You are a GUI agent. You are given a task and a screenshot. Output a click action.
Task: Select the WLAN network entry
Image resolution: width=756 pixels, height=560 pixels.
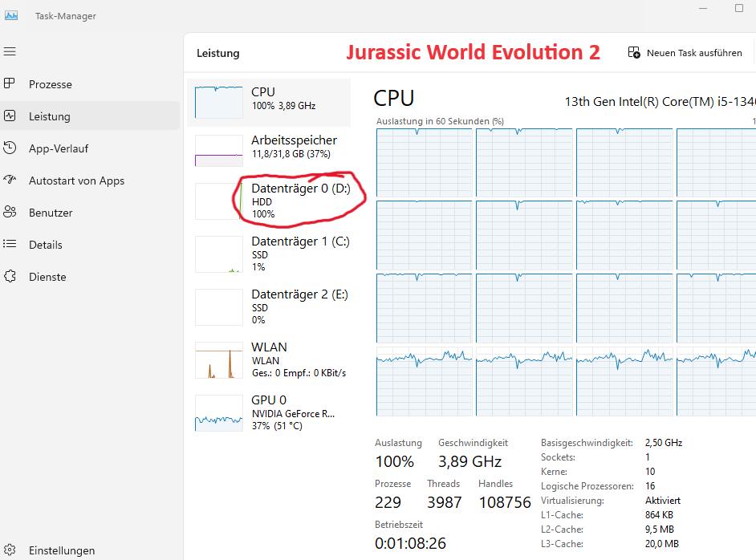[x=269, y=360]
